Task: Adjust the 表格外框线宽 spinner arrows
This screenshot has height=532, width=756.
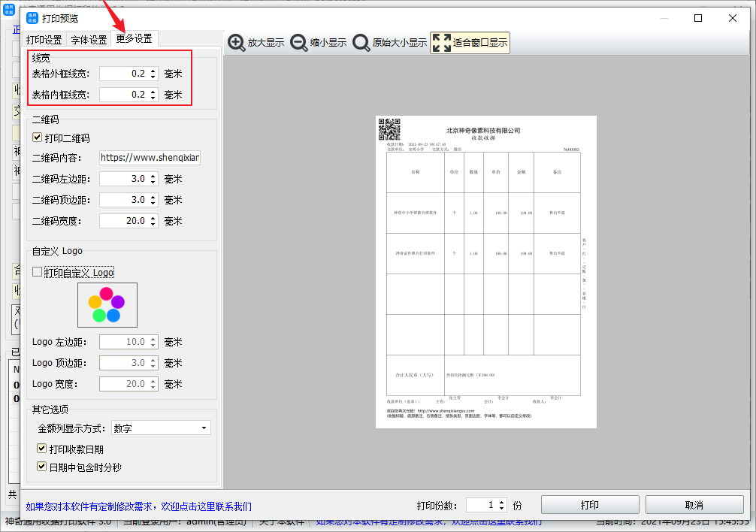Action: pos(153,74)
